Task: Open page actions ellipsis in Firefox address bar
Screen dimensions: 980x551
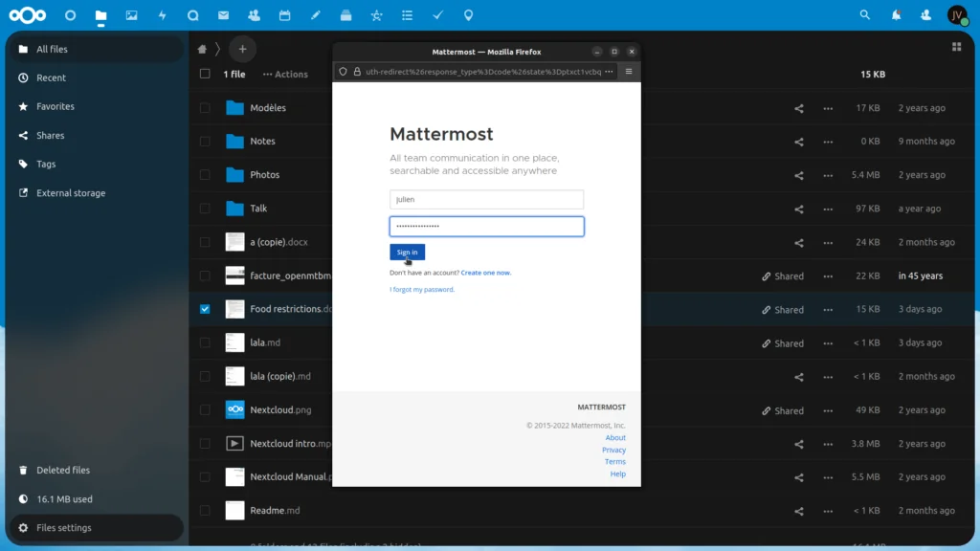Action: 609,71
